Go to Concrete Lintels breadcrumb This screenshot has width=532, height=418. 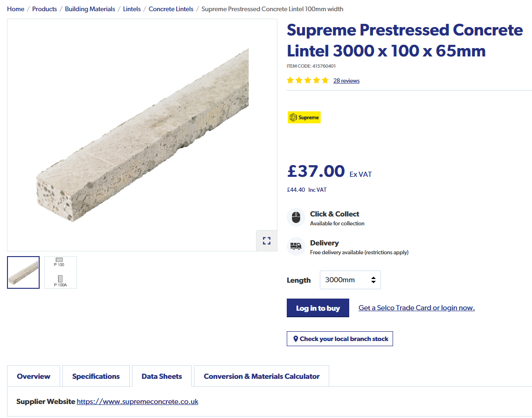(x=171, y=9)
